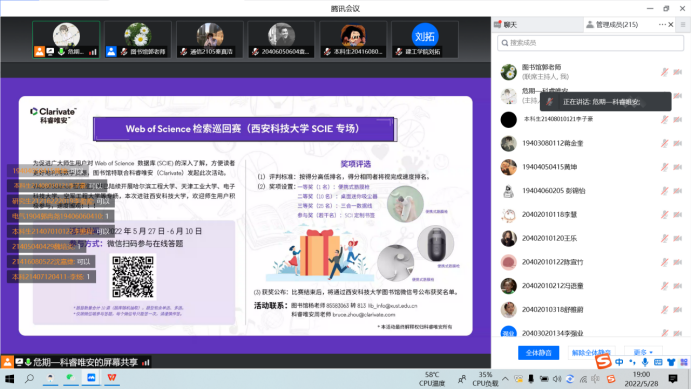Click Sogou input keyboard icon
Screen dimensions: 692x389
658,362
